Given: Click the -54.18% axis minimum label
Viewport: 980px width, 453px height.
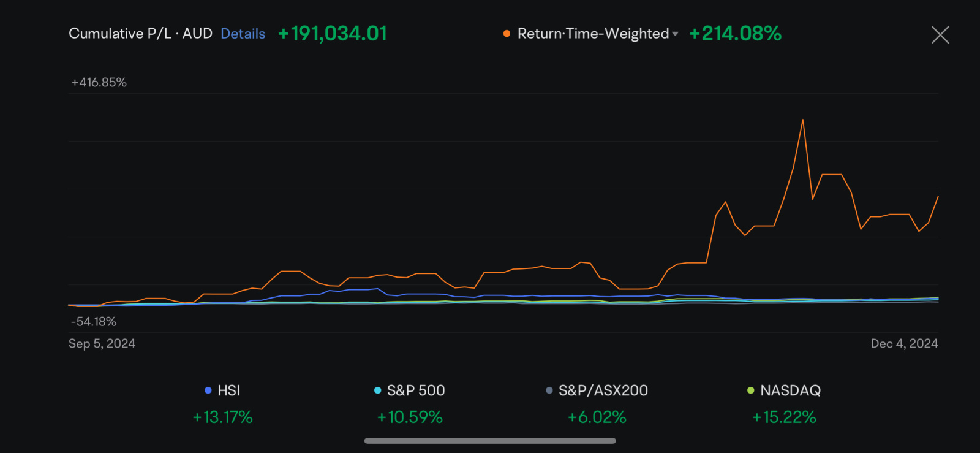Looking at the screenshot, I should pos(94,322).
